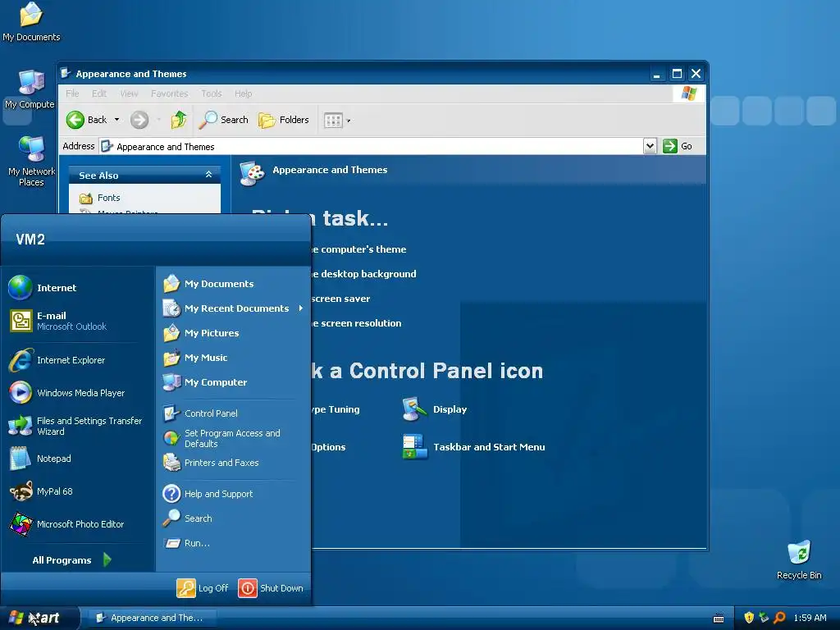Select change computer's theme task
The height and width of the screenshot is (630, 840).
[359, 249]
